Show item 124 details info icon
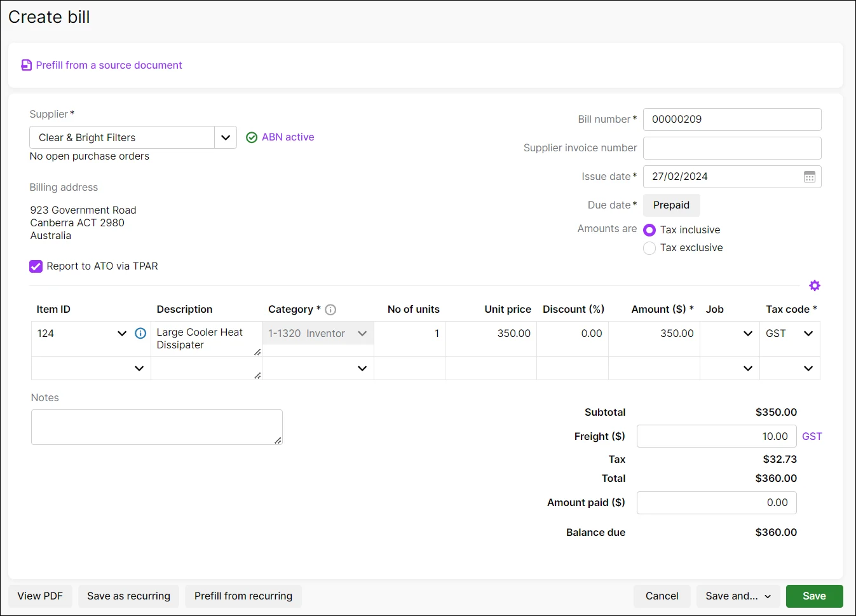 click(140, 333)
